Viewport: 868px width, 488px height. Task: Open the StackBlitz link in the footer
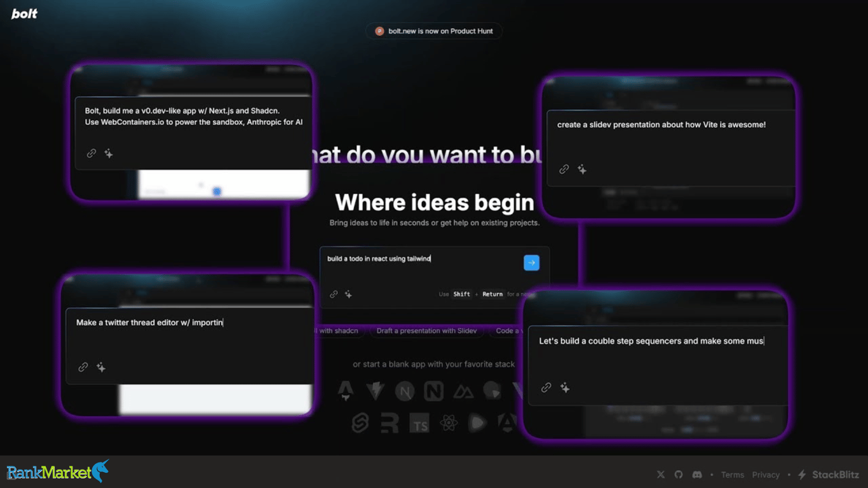point(829,475)
